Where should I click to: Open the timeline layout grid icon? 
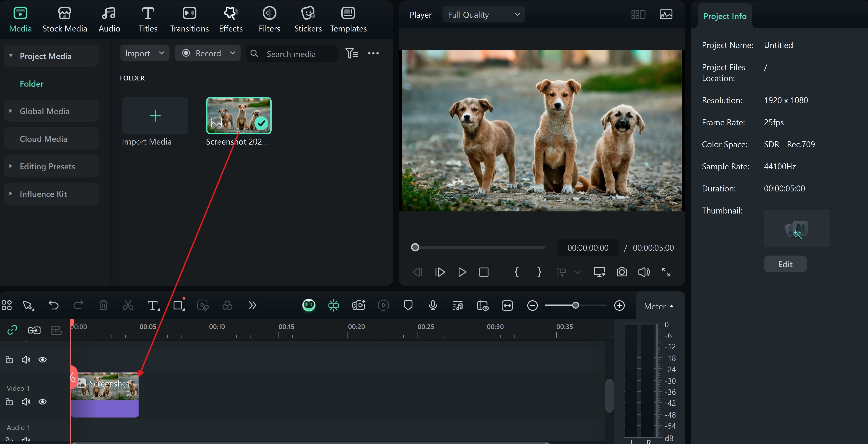7,305
